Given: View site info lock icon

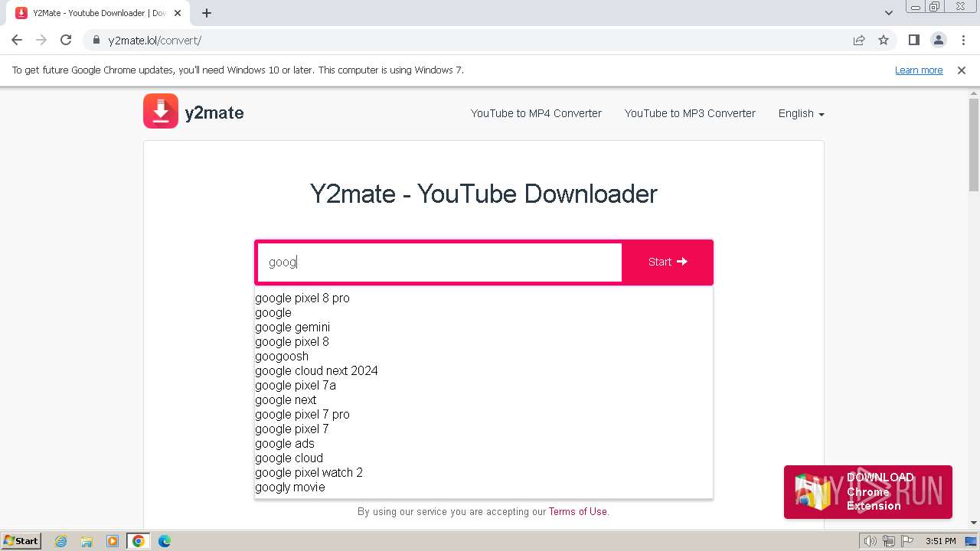Looking at the screenshot, I should point(96,40).
